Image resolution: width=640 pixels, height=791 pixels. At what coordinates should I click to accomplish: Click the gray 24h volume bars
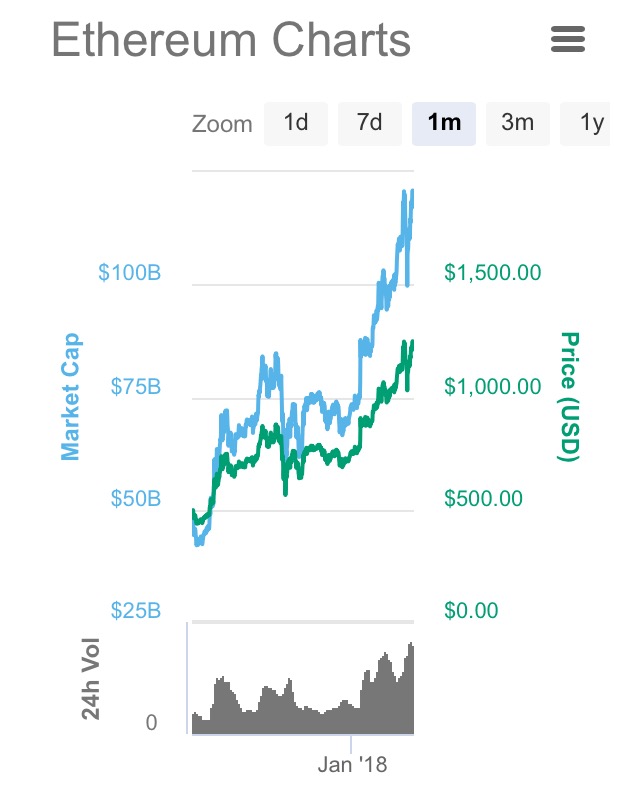click(300, 710)
